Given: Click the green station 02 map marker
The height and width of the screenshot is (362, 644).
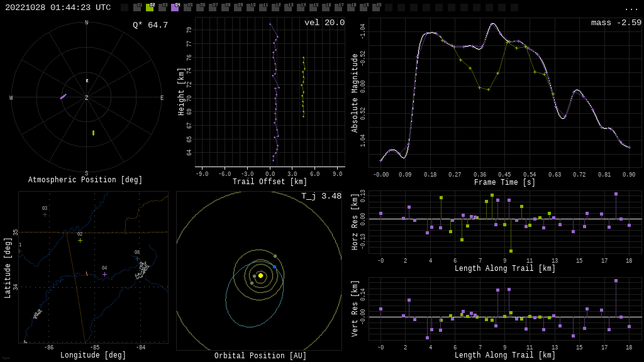Looking at the screenshot, I should (x=80, y=240).
